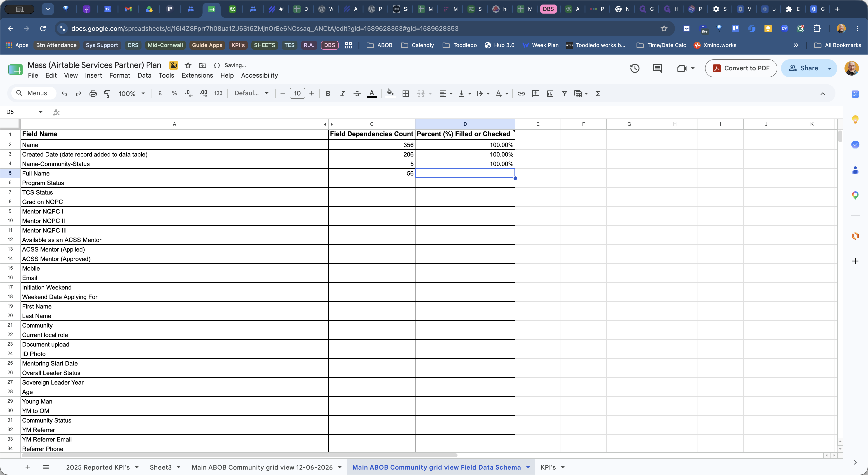868x475 pixels.
Task: Click Get add-ons plus icon
Action: click(855, 261)
